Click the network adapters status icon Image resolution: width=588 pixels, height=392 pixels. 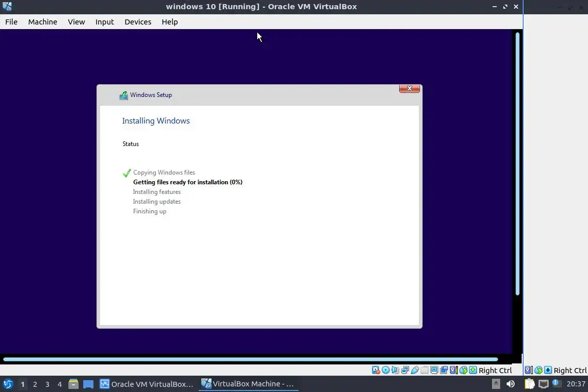coord(405,370)
